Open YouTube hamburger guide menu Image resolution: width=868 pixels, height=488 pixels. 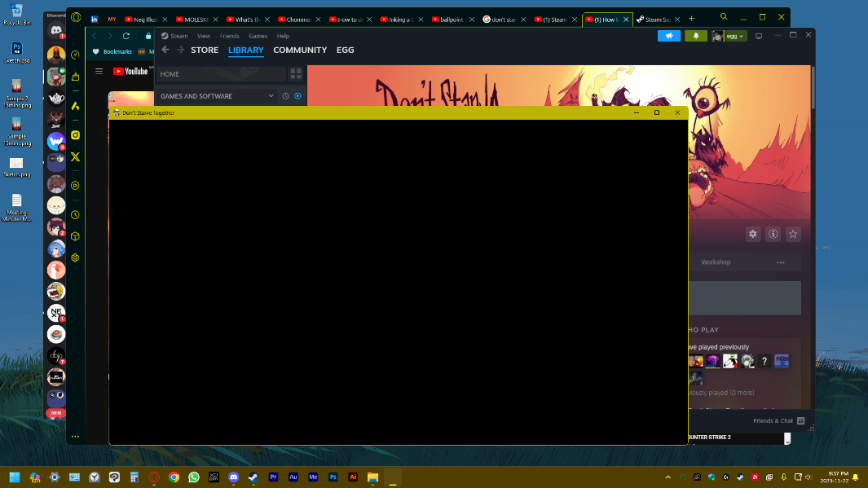(99, 72)
